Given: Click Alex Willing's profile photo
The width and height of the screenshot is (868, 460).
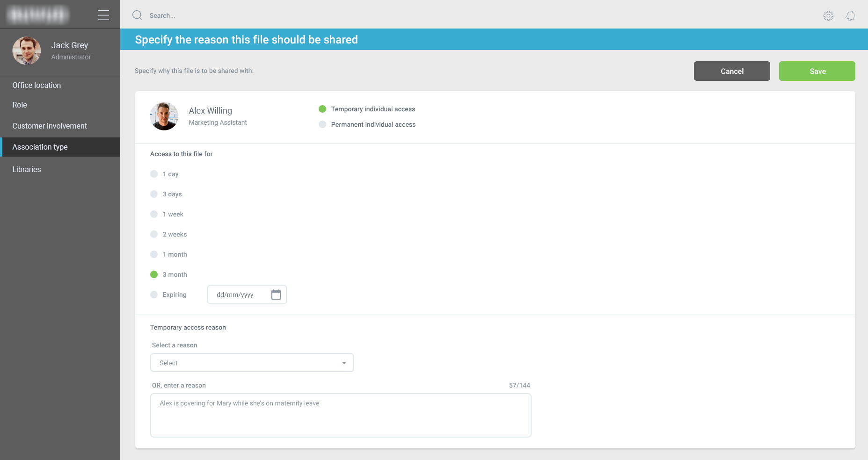Looking at the screenshot, I should [164, 116].
